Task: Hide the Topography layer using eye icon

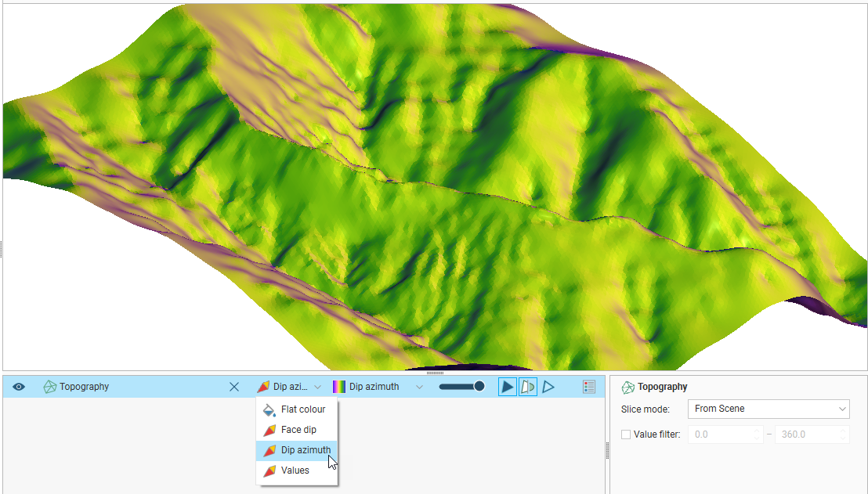Action: click(19, 387)
